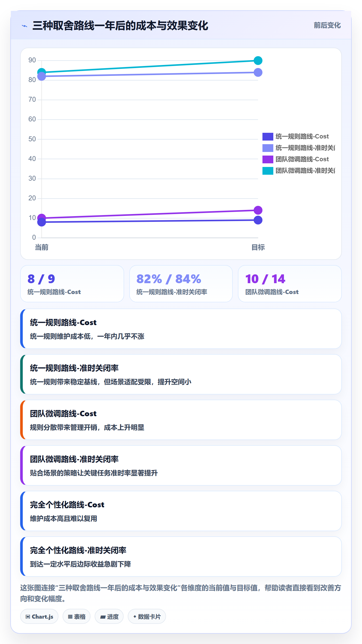Image resolution: width=362 pixels, height=644 pixels.
Task: Click the cyan legend swatch for 团队微调路线-准时关闭率
Action: (268, 171)
